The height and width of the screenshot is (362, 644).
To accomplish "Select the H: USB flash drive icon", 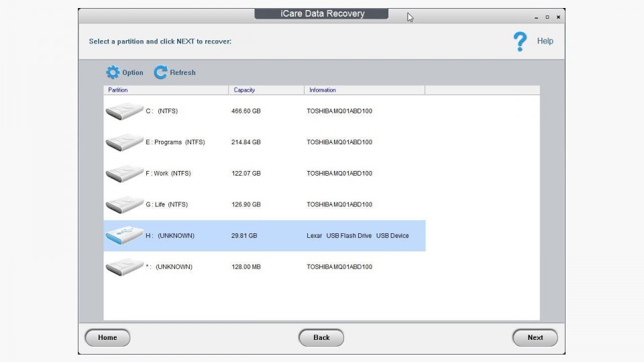I will pyautogui.click(x=124, y=235).
